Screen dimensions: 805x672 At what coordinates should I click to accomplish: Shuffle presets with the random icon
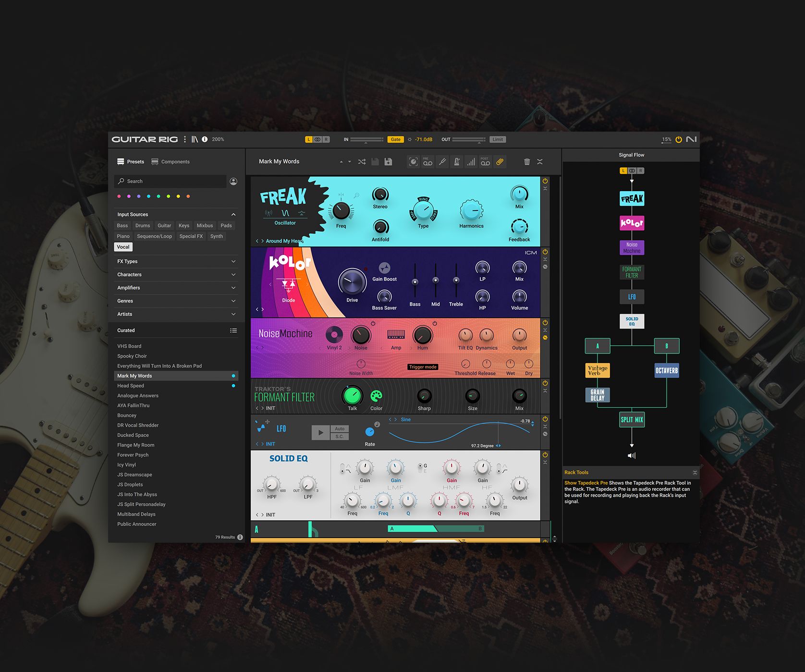(362, 162)
